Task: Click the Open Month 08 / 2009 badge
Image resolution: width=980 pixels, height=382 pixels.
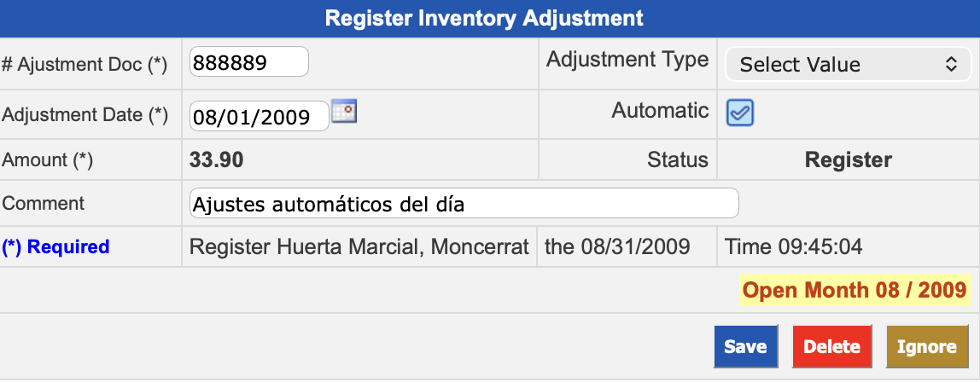Action: (x=855, y=290)
